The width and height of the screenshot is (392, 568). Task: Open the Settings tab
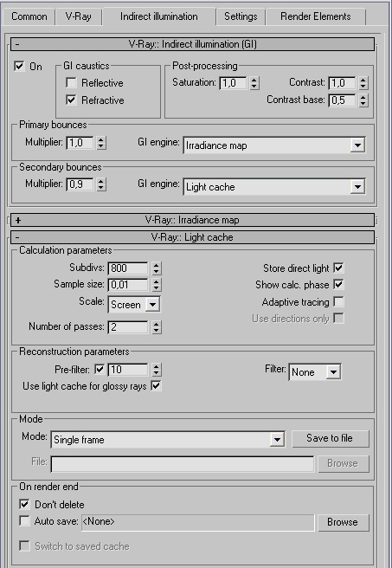(x=241, y=16)
